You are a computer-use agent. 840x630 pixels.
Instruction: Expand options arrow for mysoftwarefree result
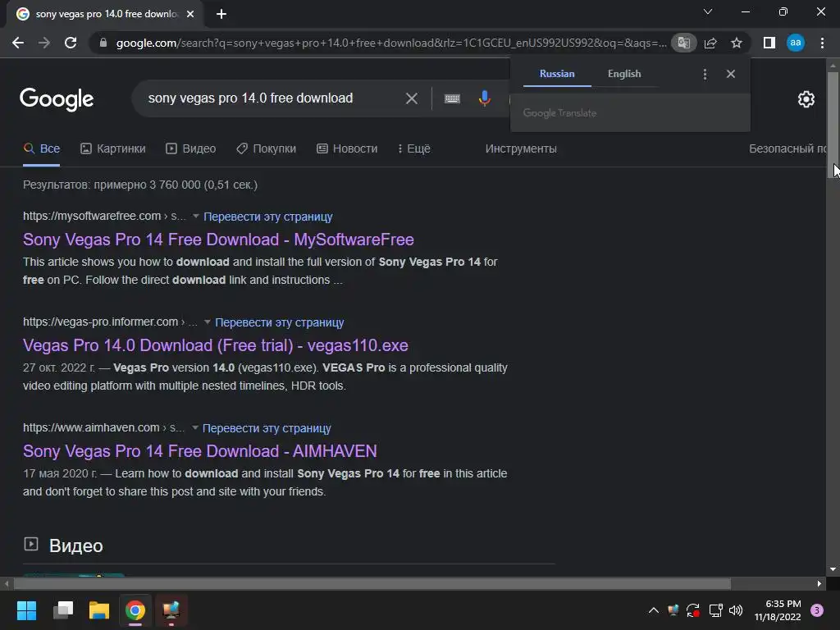coord(196,217)
